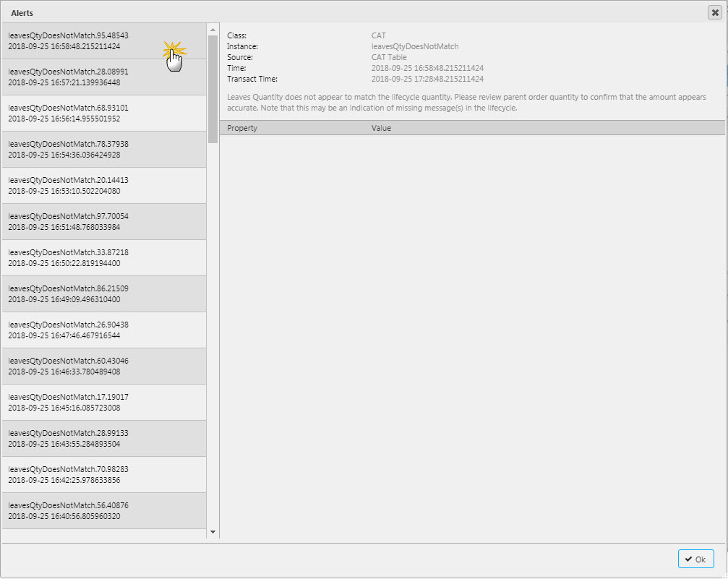Dismiss the Alerts dialog via the X button
728x579 pixels.
pyautogui.click(x=715, y=12)
